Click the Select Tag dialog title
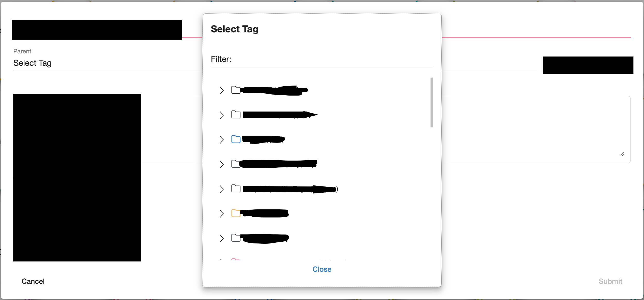Image resolution: width=644 pixels, height=300 pixels. pos(234,29)
